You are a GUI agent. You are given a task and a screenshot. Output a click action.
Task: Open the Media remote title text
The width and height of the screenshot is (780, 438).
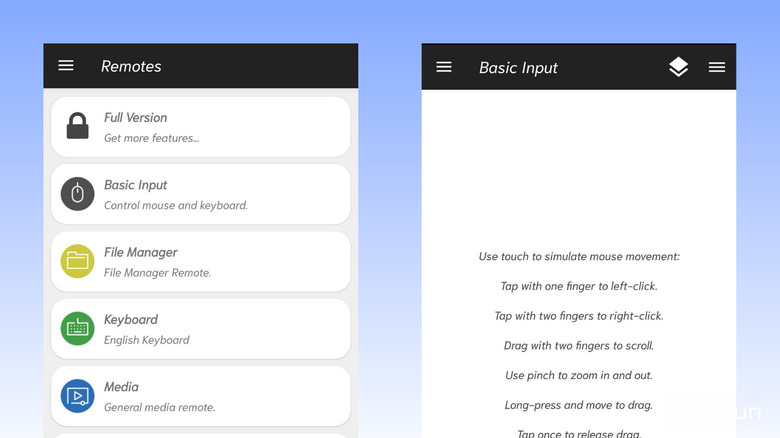click(x=121, y=386)
